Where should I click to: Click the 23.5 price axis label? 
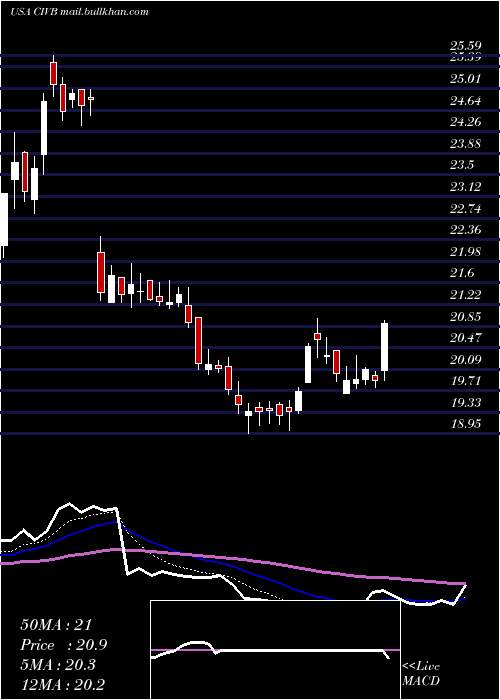tap(462, 165)
